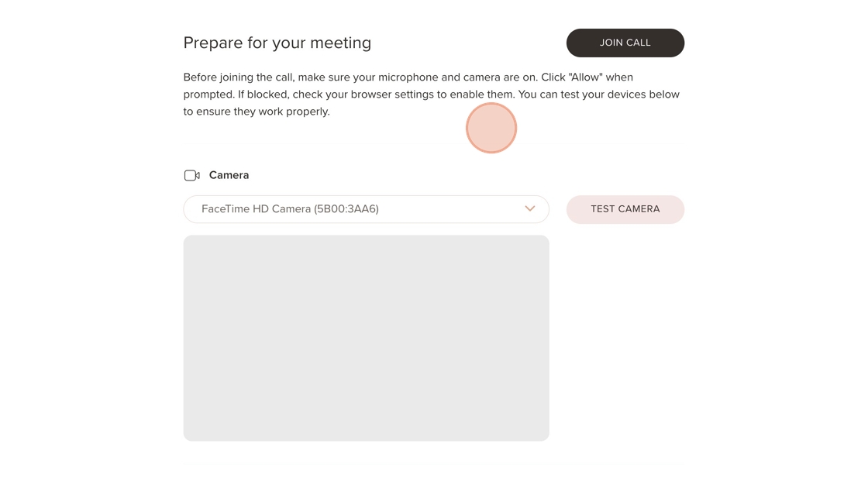Click the divider line below the instructions

(x=433, y=144)
